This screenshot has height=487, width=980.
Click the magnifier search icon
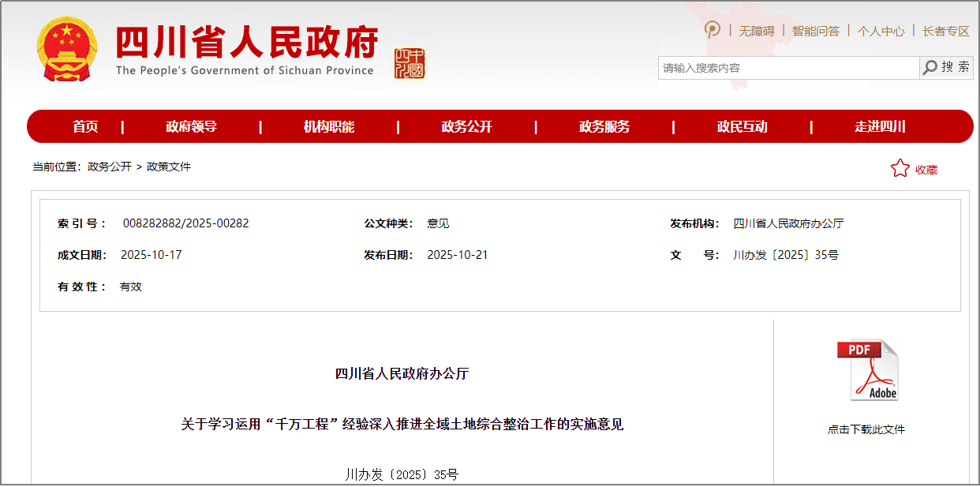(x=931, y=68)
